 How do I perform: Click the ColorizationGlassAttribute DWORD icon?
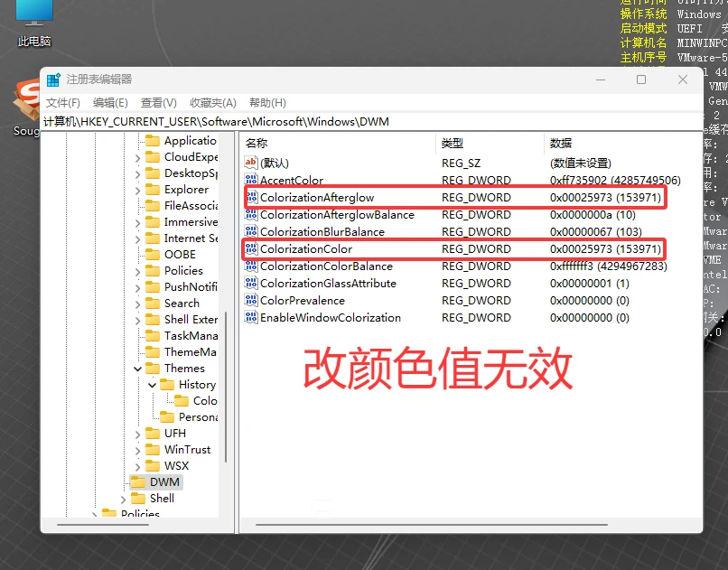(251, 283)
